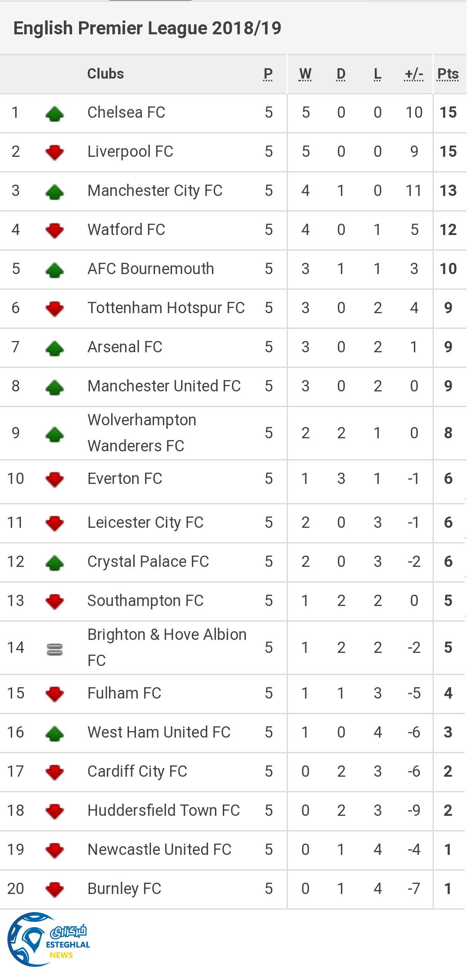
Task: Click the red down arrow beside Burnley FC
Action: [55, 890]
